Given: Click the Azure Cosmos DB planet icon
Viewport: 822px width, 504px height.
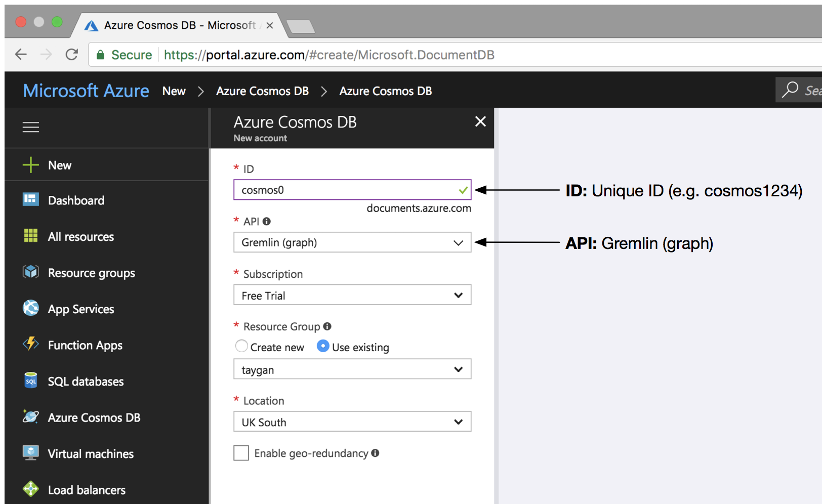Looking at the screenshot, I should (x=31, y=416).
